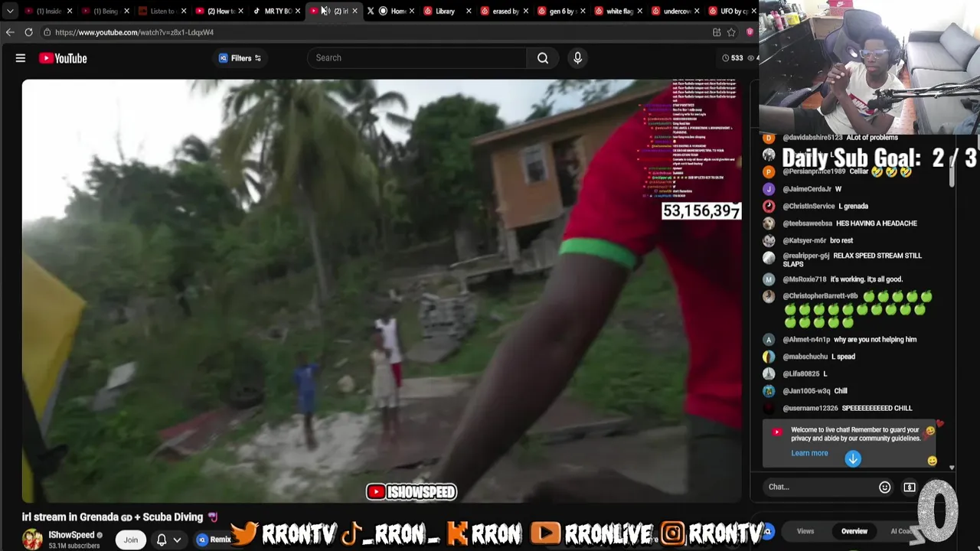Image resolution: width=980 pixels, height=551 pixels.
Task: Mute the audio icon on the "(2) irl" tab
Action: pyautogui.click(x=325, y=11)
